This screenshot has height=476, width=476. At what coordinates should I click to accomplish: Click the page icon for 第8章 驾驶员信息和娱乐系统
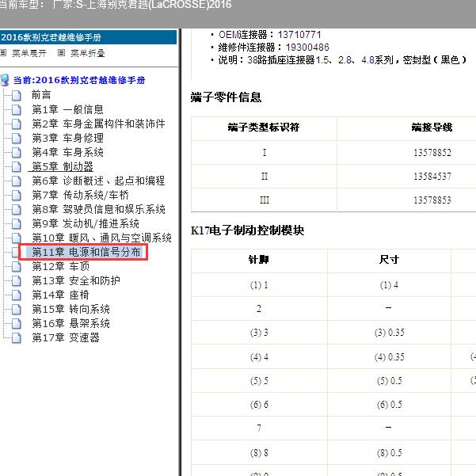tap(17, 209)
